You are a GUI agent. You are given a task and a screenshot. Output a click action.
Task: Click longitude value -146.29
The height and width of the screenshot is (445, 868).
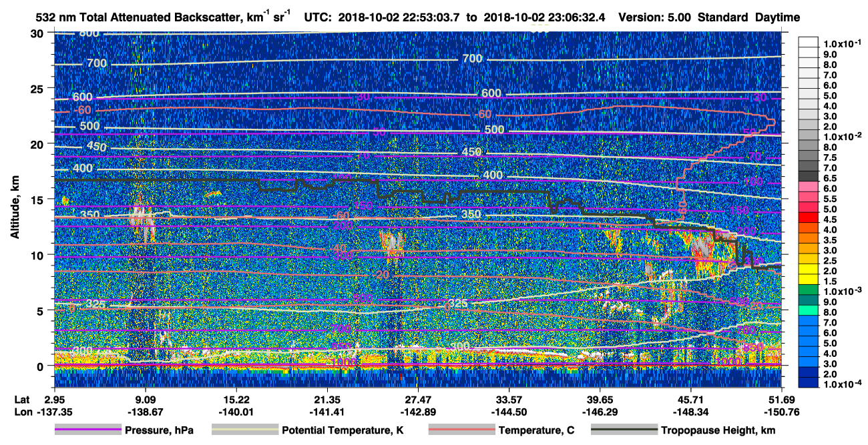pyautogui.click(x=600, y=412)
